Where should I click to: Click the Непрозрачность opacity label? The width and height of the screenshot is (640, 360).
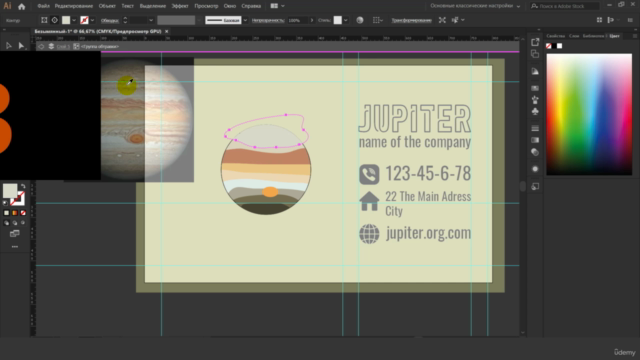(268, 20)
